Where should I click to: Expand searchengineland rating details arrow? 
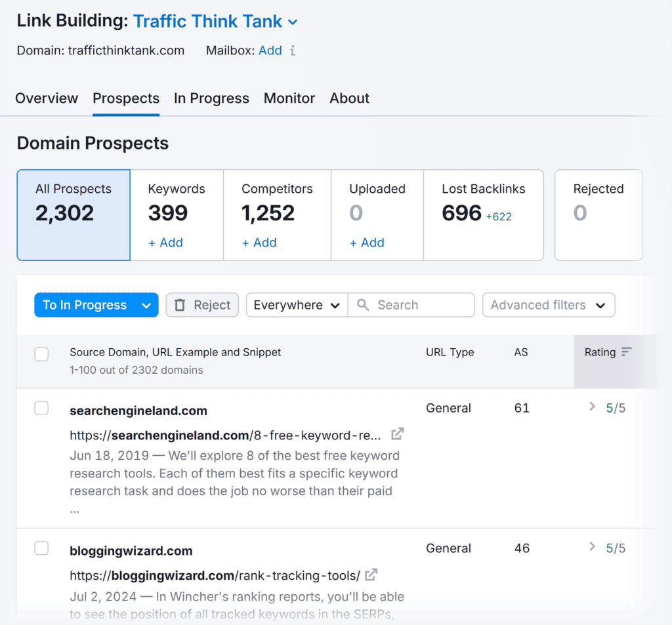pyautogui.click(x=592, y=407)
